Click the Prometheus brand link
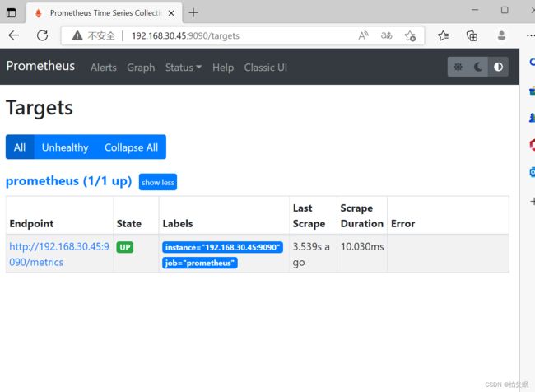Viewport: 535px width, 392px height. [x=40, y=66]
